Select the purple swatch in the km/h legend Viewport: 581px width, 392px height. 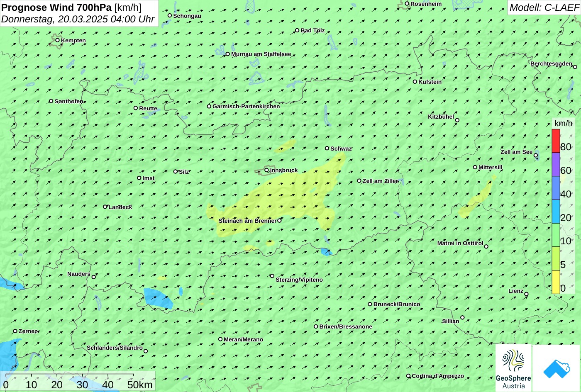556,165
